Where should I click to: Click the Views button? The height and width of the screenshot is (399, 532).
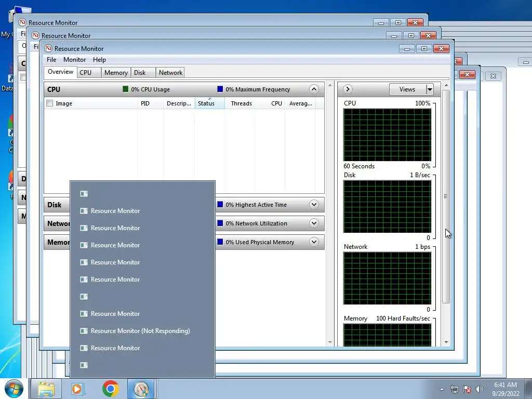(407, 89)
